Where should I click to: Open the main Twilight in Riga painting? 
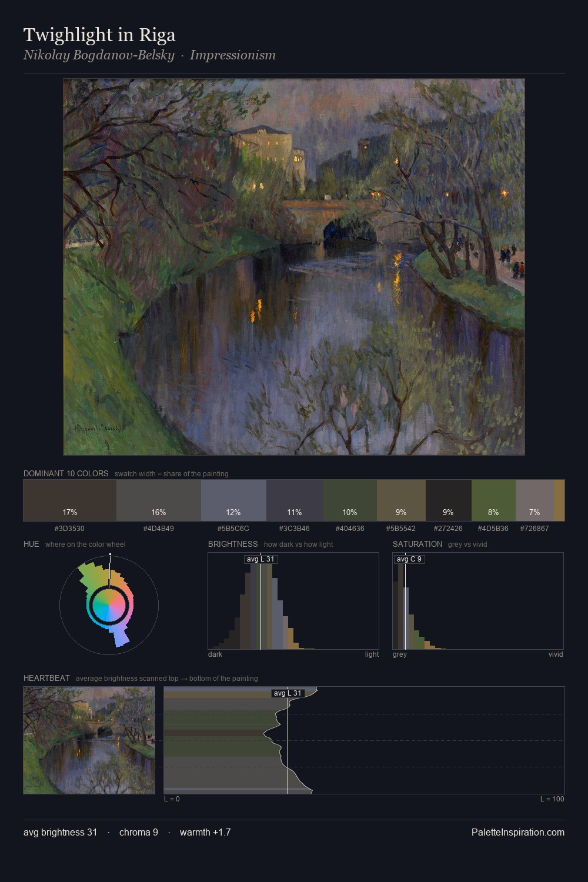click(x=294, y=267)
